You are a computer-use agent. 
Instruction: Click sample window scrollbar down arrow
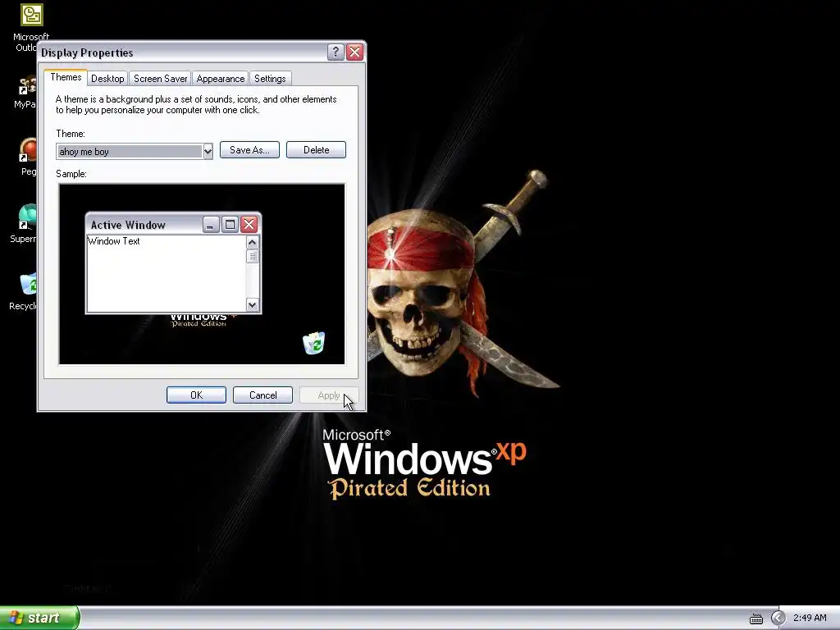[253, 305]
